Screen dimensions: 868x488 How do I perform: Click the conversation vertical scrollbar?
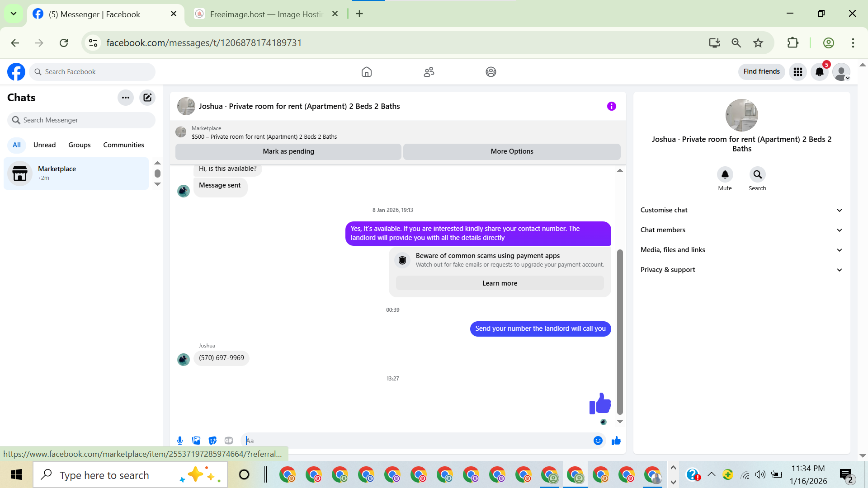point(620,332)
